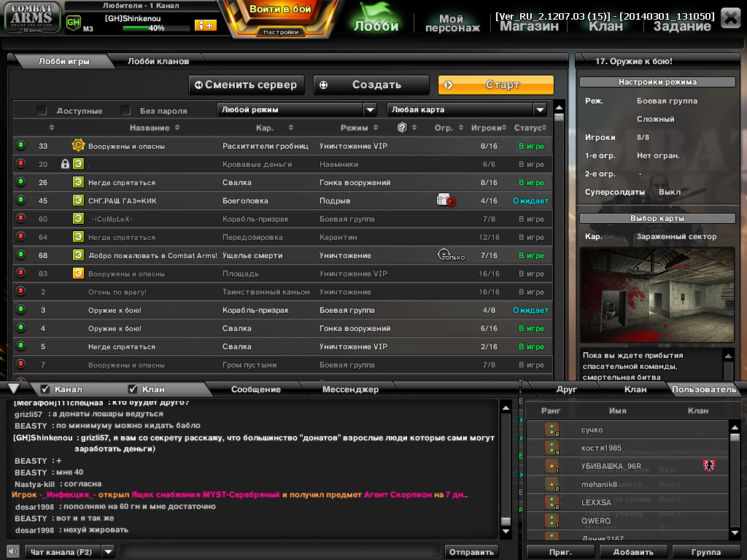
Task: Click Войти в бой button
Action: tap(280, 10)
